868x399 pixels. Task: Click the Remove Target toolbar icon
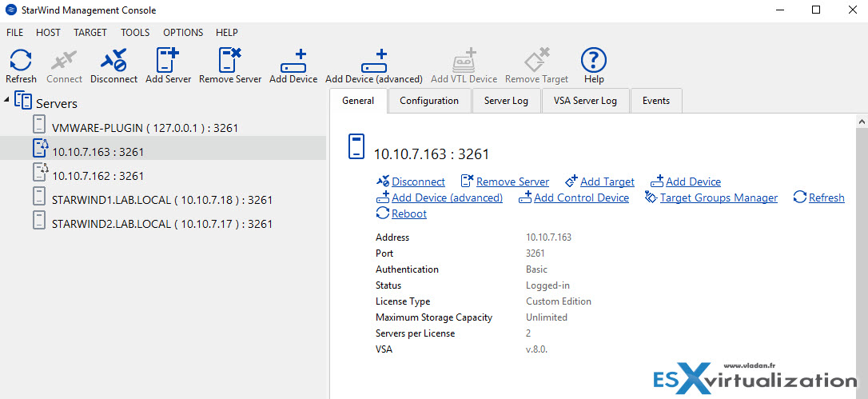click(x=536, y=60)
